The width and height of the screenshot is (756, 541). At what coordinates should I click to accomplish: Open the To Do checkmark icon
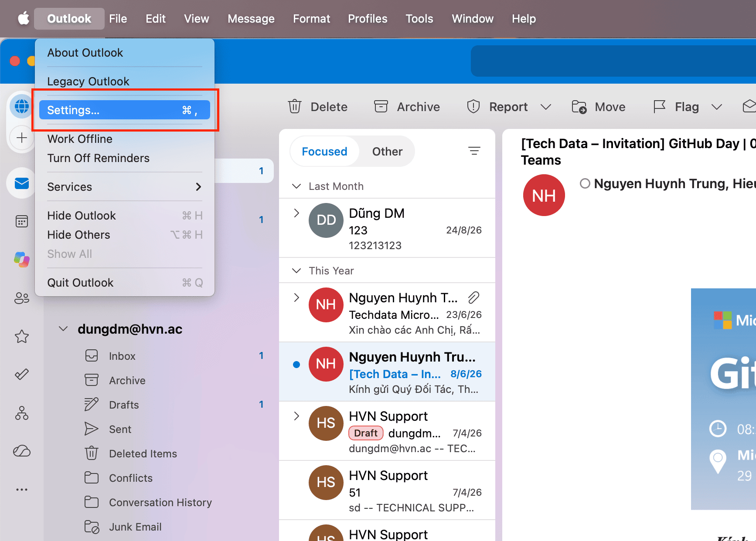[x=22, y=374]
